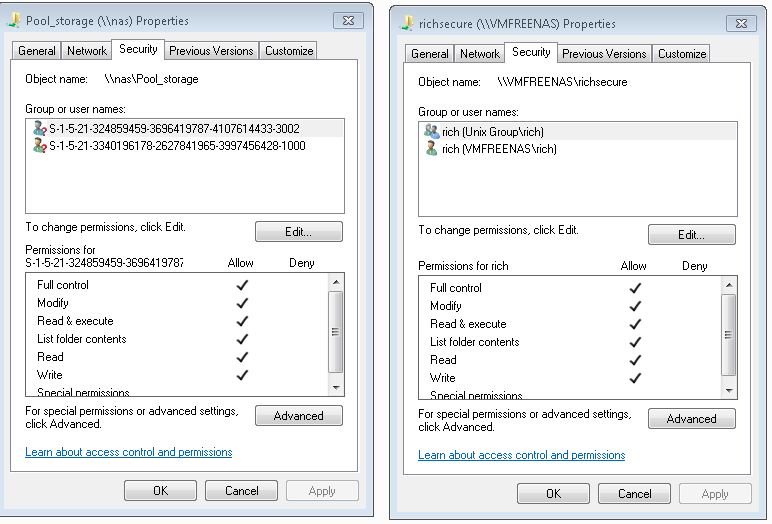Open the Customize tab in richsecure
This screenshot has width=772, height=524.
click(x=682, y=54)
